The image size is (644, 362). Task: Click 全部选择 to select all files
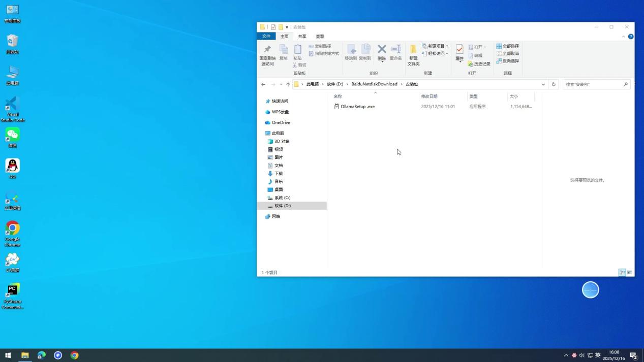[x=507, y=46]
